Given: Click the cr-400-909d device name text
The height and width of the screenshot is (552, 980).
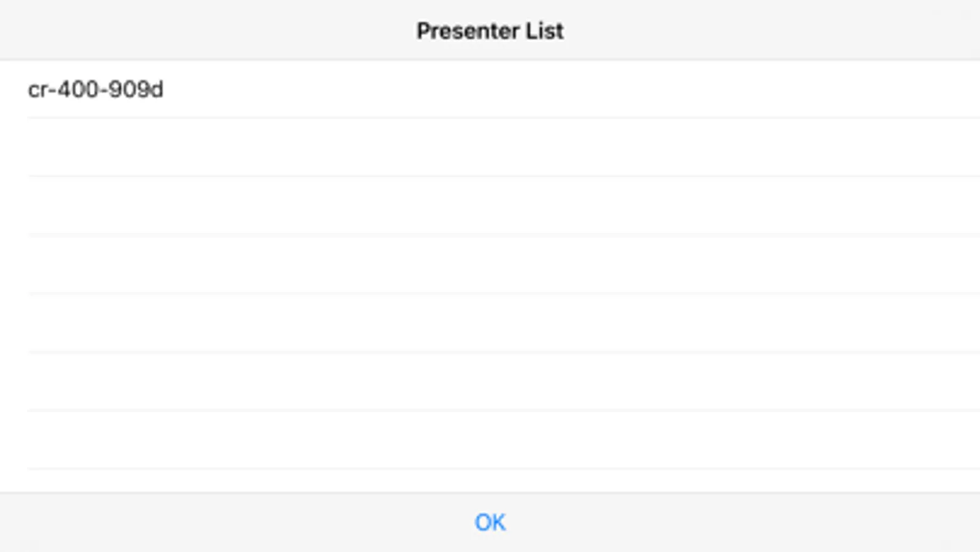Looking at the screenshot, I should pyautogui.click(x=96, y=90).
